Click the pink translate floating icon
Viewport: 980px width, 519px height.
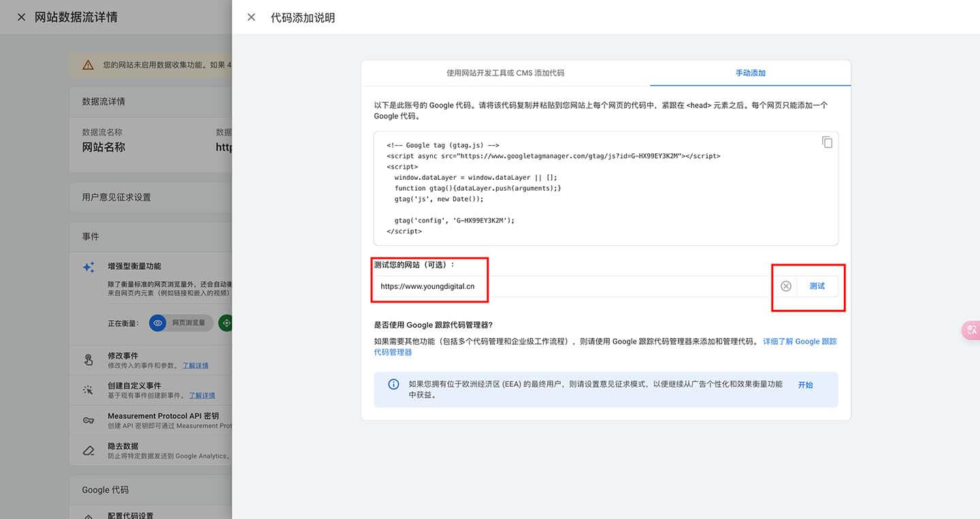970,330
